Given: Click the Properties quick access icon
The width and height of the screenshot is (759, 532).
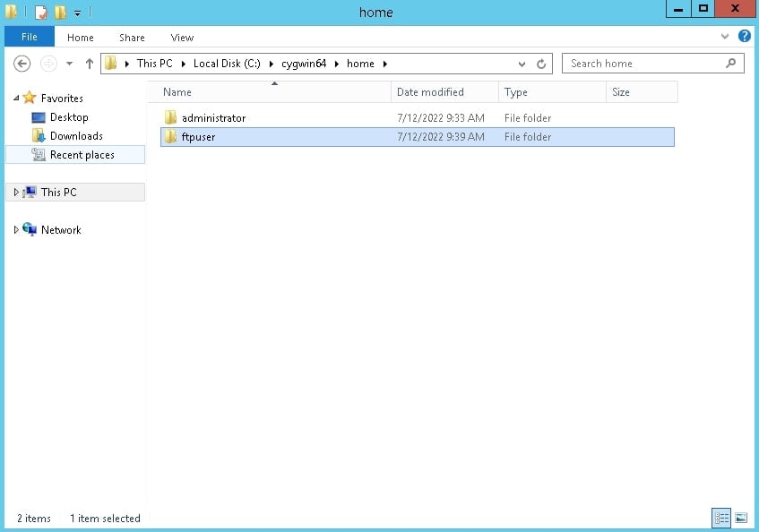Looking at the screenshot, I should pos(41,13).
